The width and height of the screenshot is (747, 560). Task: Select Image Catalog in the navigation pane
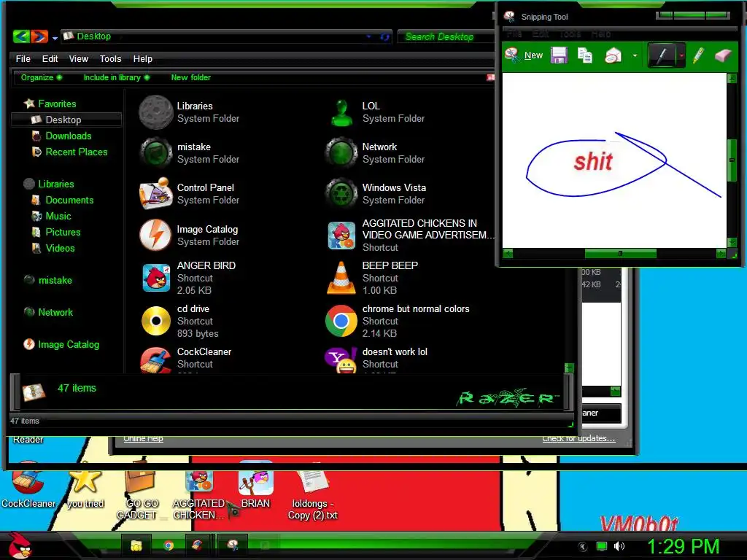(61, 344)
